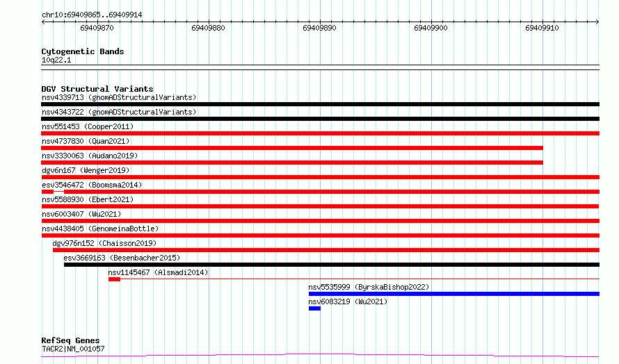Click the magenta TACR2 gene line
619x364 pixels.
point(320,356)
